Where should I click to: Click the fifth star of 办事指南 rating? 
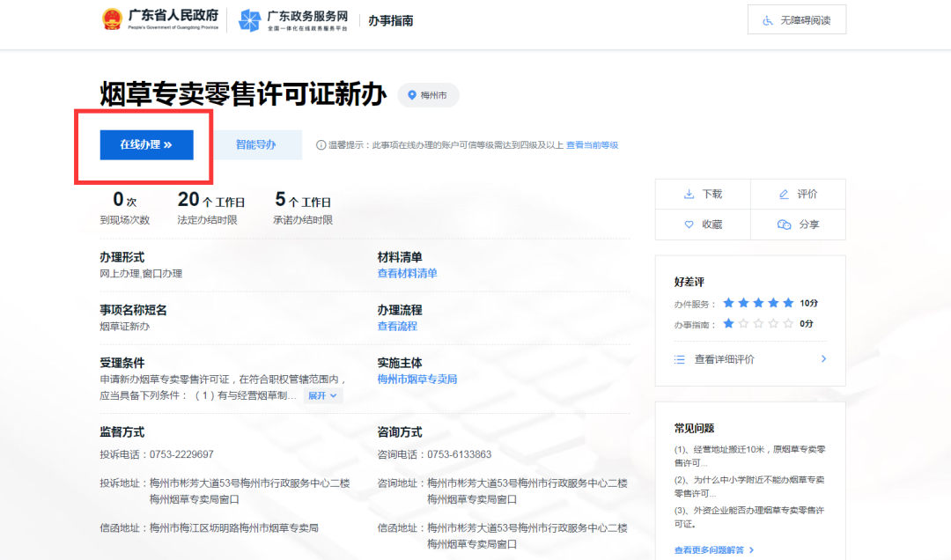pos(786,324)
